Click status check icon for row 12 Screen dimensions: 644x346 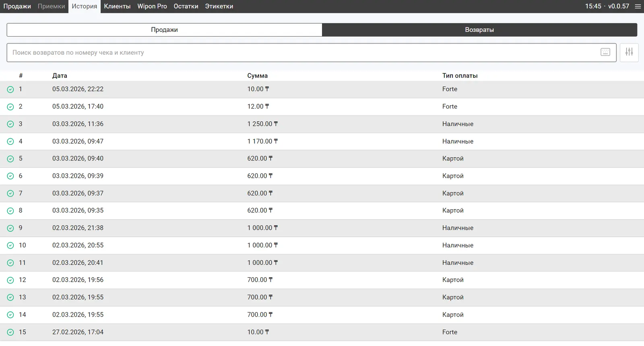[10, 280]
